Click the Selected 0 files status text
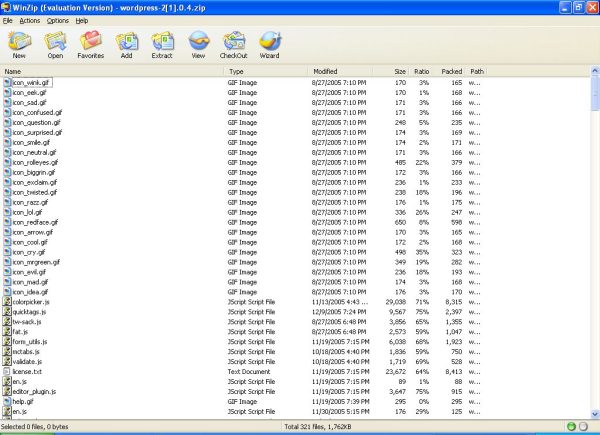 pyautogui.click(x=34, y=427)
